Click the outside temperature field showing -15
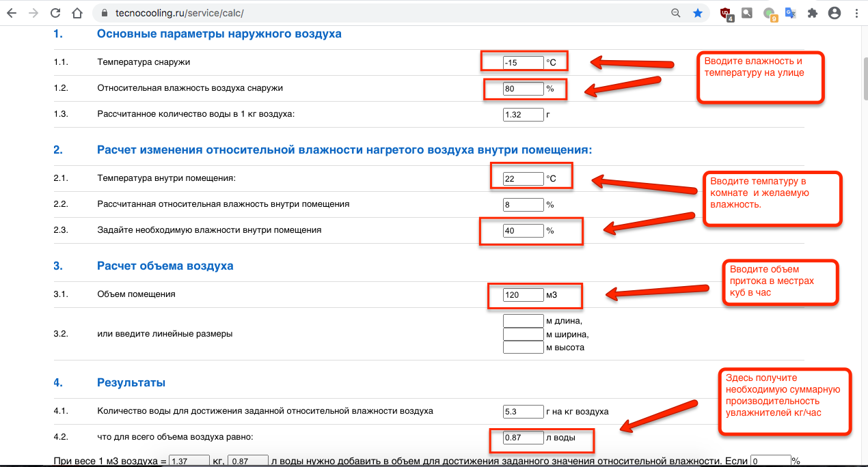 523,63
